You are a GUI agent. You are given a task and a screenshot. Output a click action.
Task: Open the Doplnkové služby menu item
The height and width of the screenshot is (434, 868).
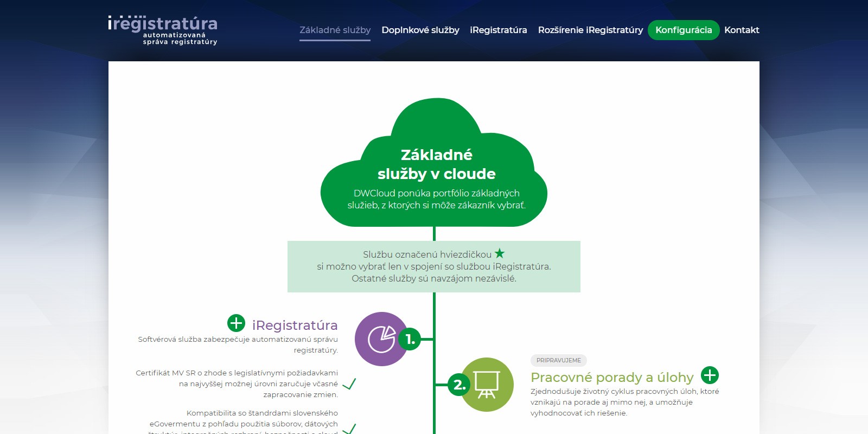(x=420, y=30)
